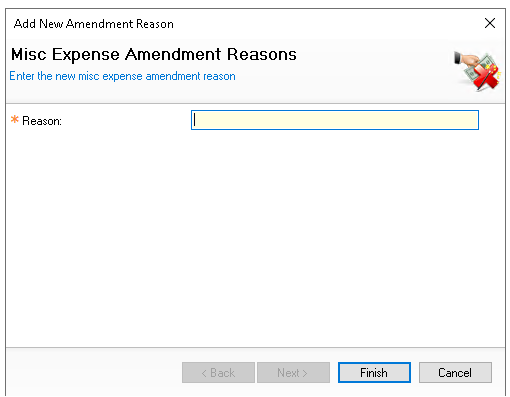Click the blue instruction subtitle text
The image size is (510, 397).
point(122,76)
